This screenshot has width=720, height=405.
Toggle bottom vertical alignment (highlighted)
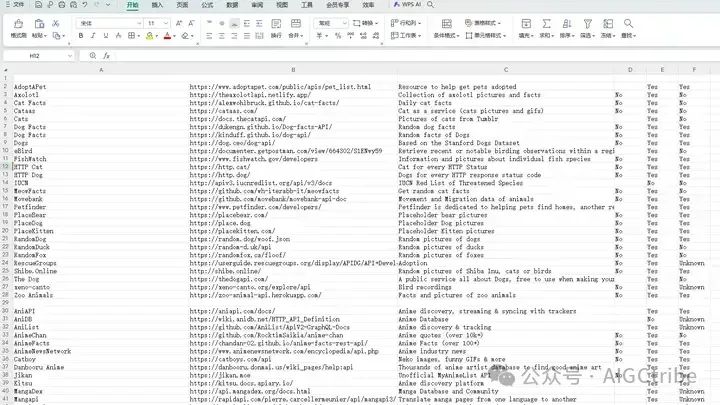(x=234, y=23)
